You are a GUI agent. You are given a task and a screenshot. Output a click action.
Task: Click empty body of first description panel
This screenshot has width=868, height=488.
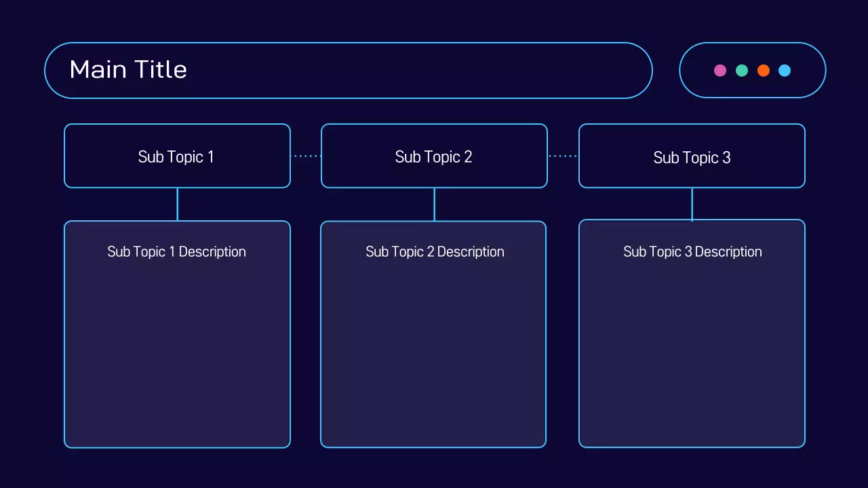tap(177, 352)
